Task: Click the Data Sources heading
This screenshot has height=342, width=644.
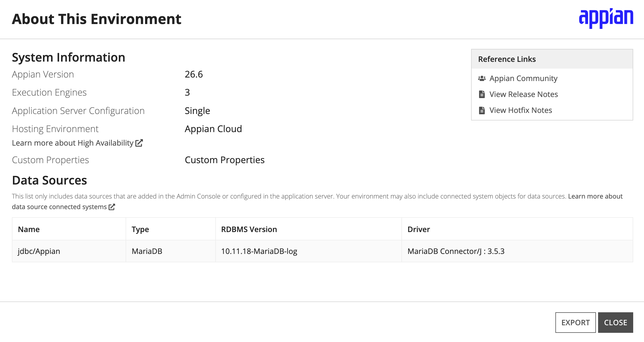Action: coord(49,180)
